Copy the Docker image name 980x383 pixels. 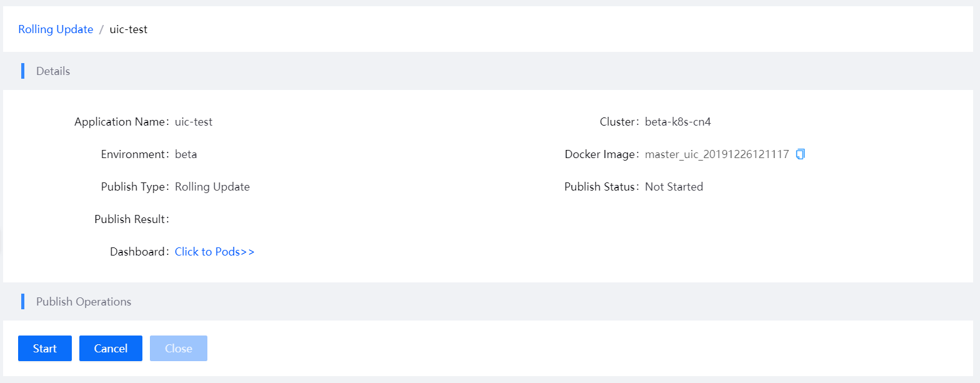800,154
